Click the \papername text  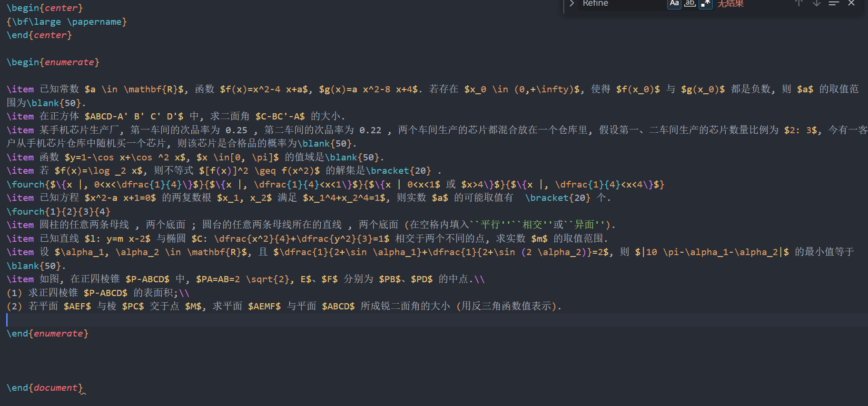tap(95, 22)
